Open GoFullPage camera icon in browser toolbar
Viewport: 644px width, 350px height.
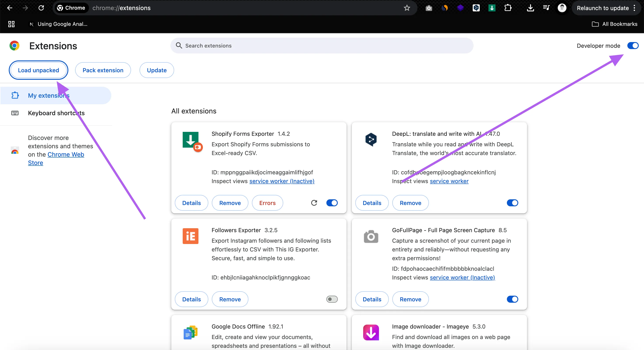click(429, 8)
